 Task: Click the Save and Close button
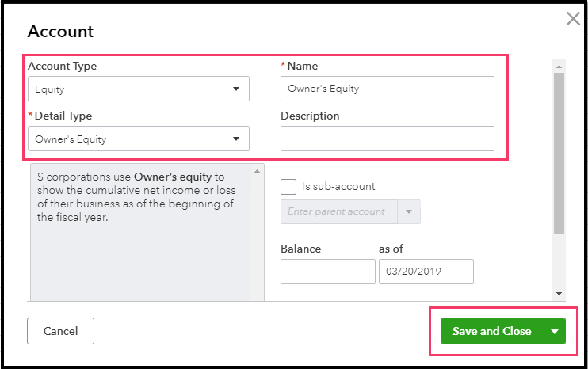tap(491, 331)
